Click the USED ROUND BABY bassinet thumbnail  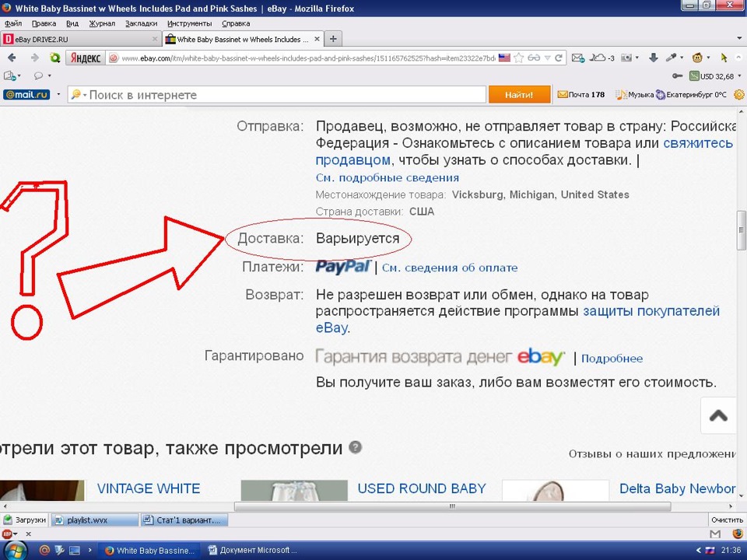pos(294,490)
